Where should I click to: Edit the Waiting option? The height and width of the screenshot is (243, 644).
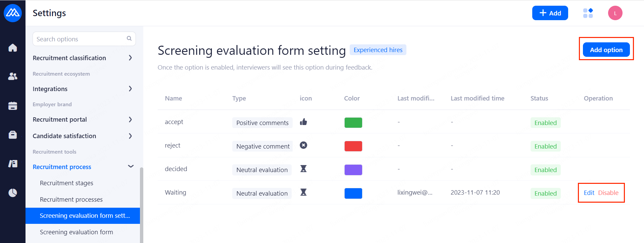pos(589,193)
